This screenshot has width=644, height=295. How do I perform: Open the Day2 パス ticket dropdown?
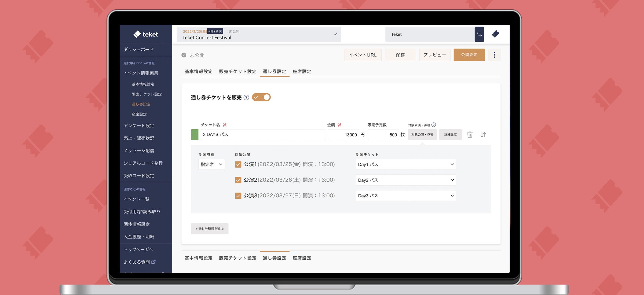pyautogui.click(x=406, y=180)
